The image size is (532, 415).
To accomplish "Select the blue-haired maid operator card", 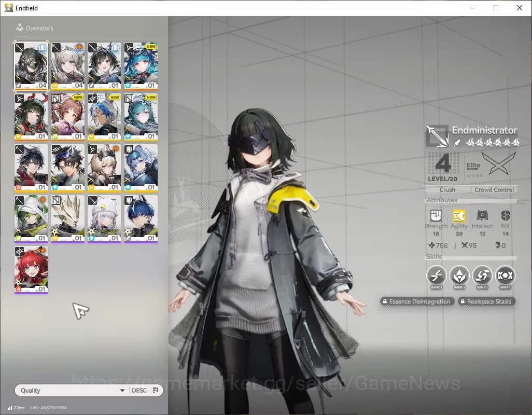I will click(x=141, y=168).
